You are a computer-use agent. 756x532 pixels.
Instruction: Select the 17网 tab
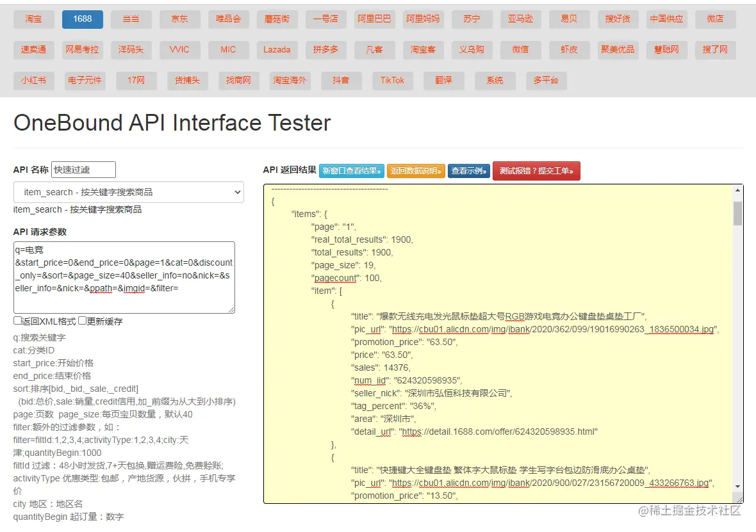(x=136, y=81)
